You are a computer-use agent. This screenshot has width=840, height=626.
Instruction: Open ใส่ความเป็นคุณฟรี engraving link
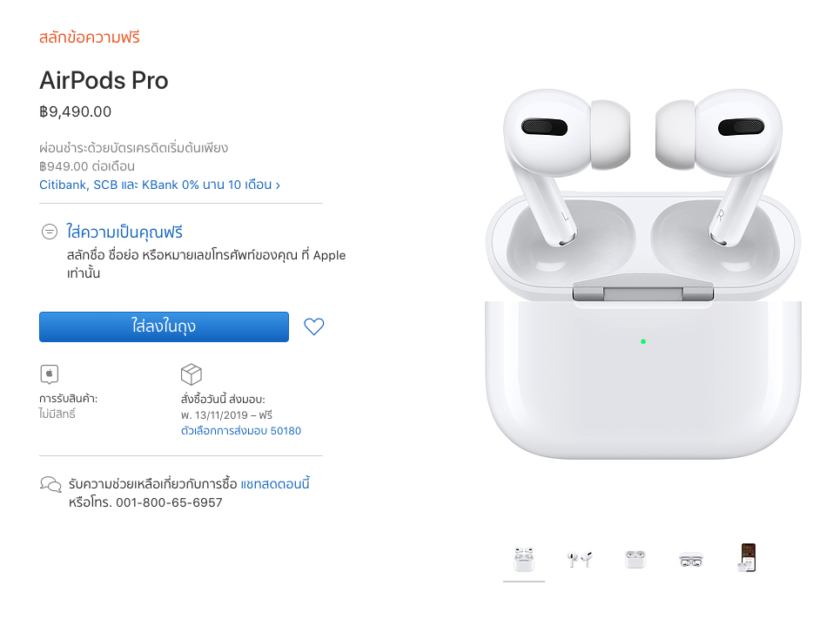(x=124, y=232)
